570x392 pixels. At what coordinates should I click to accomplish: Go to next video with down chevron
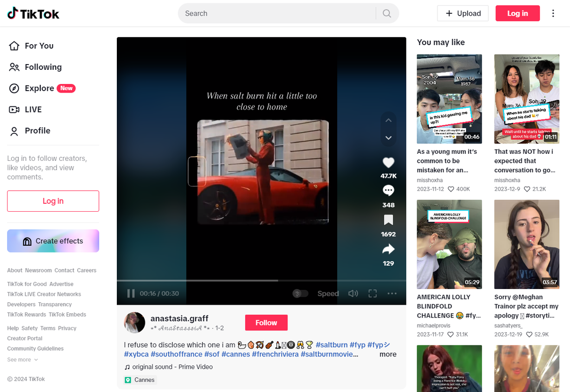388,138
